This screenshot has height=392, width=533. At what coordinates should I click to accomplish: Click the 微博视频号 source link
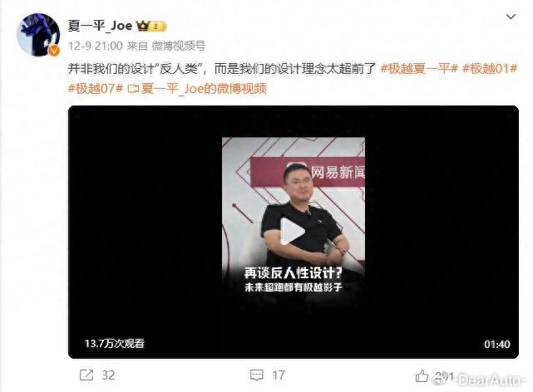pos(179,46)
